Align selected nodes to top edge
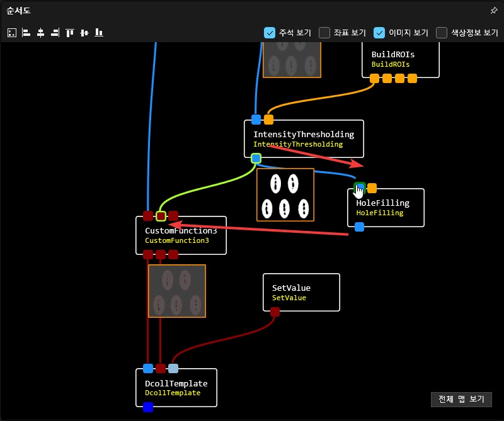The width and height of the screenshot is (504, 421). 70,33
